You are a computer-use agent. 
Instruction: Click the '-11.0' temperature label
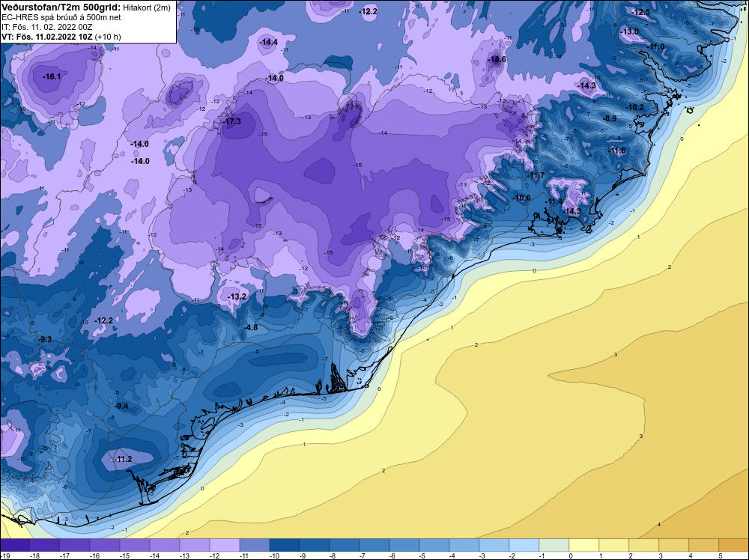(x=655, y=46)
